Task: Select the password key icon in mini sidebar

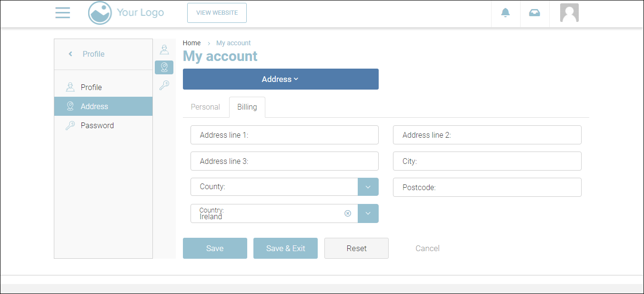Action: click(x=164, y=85)
